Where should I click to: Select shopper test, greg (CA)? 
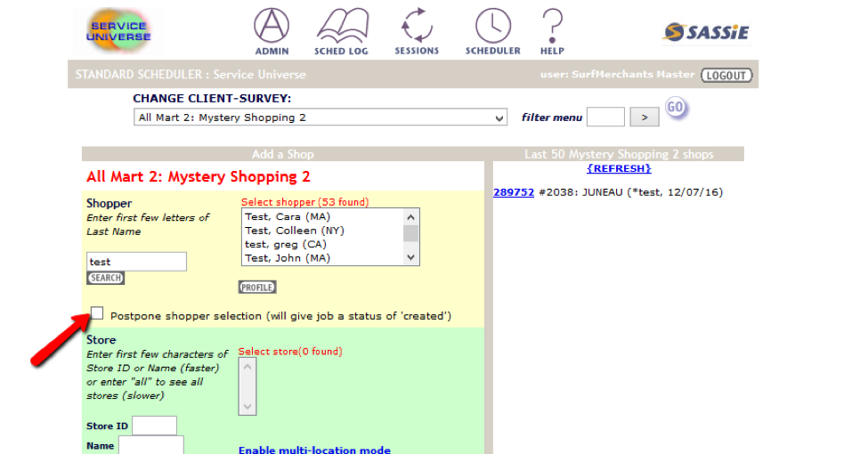coord(286,244)
